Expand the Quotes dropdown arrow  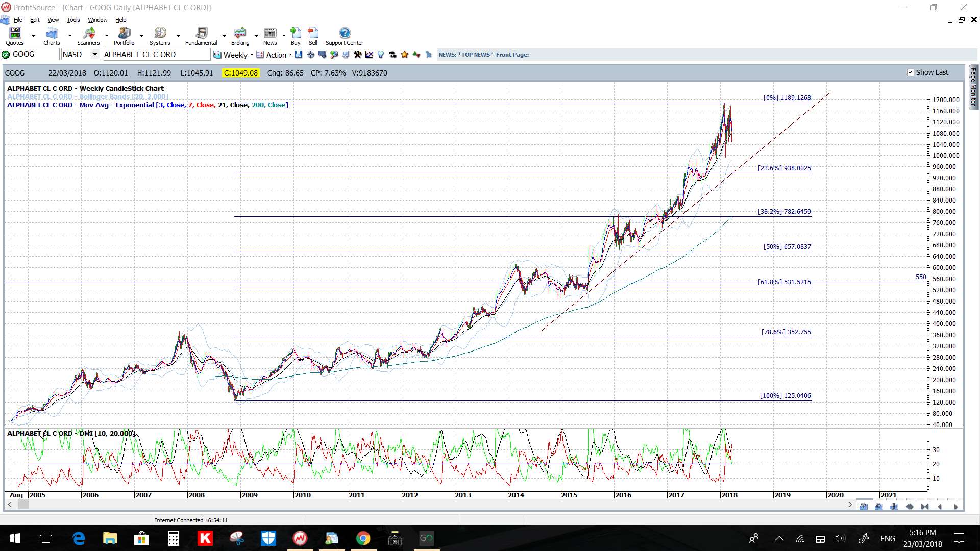33,36
